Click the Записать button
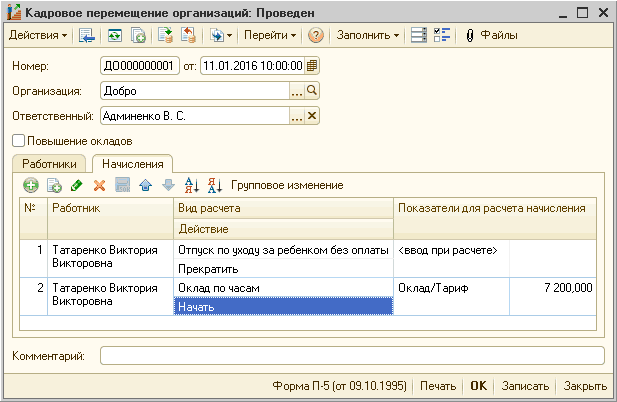617x402 pixels. [525, 386]
